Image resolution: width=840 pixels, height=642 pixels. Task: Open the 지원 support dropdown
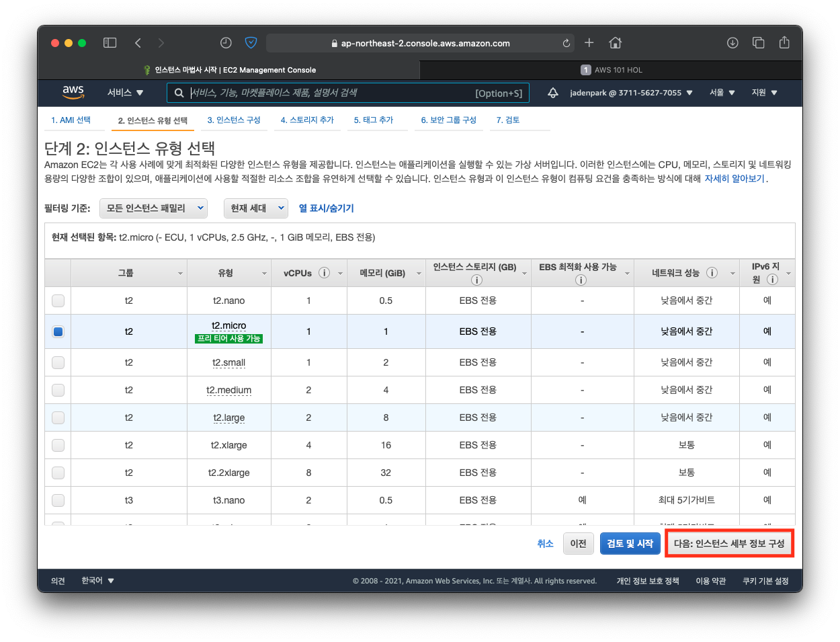coord(764,93)
